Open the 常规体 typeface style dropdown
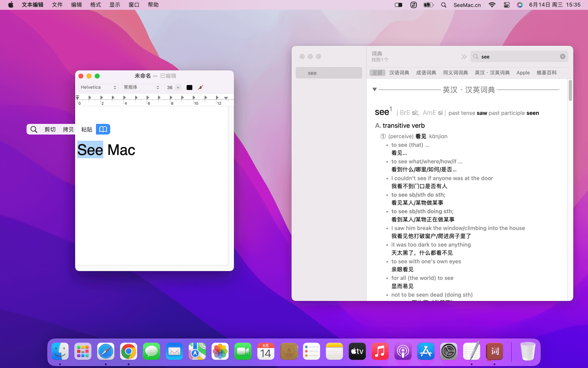The width and height of the screenshot is (588, 368). [141, 88]
